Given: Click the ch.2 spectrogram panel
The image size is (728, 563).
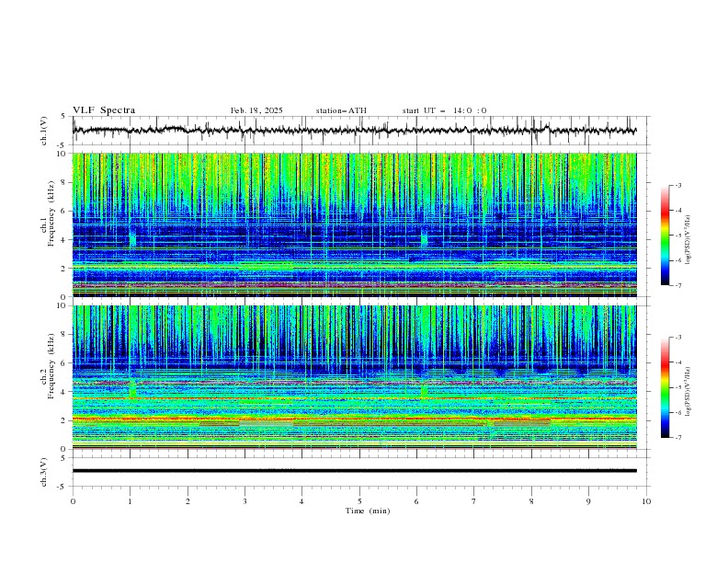Looking at the screenshot, I should (x=354, y=377).
